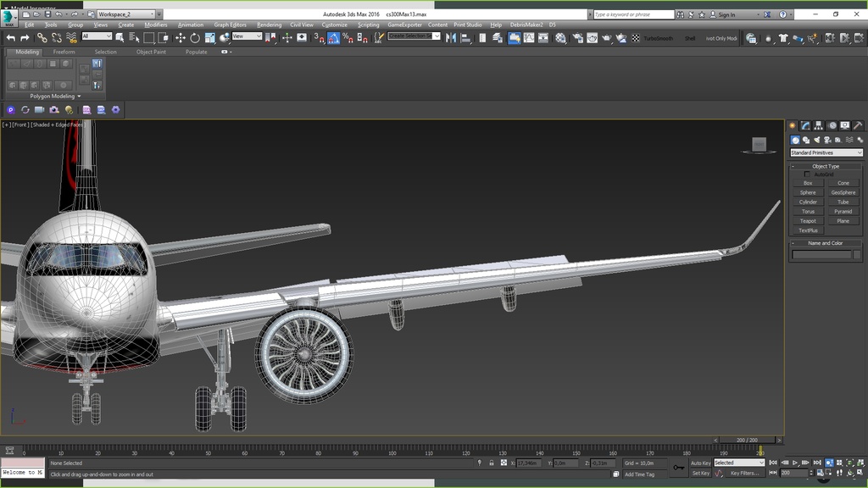Click the ViewCube in the viewport

tap(759, 145)
